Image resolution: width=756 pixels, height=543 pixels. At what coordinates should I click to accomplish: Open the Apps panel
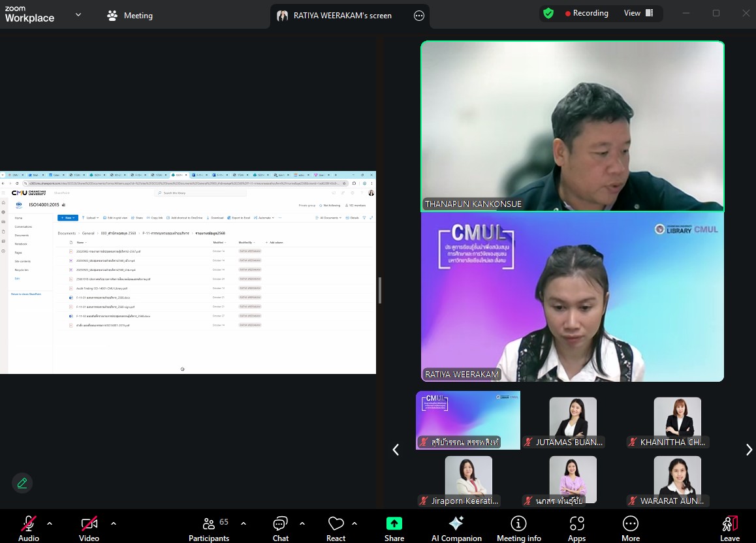click(576, 527)
